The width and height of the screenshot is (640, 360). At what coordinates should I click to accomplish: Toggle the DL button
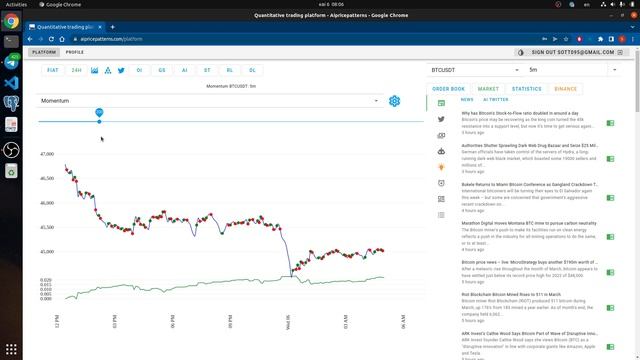(252, 70)
